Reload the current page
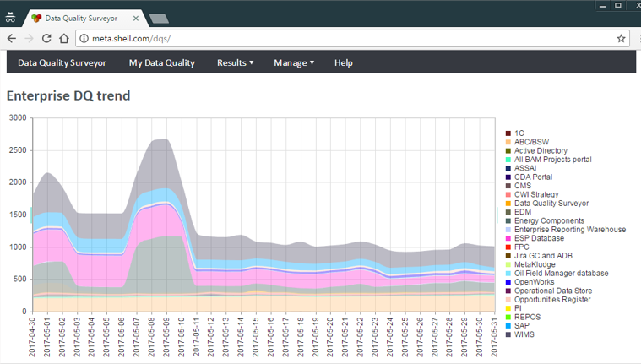The height and width of the screenshot is (364, 641). [46, 39]
